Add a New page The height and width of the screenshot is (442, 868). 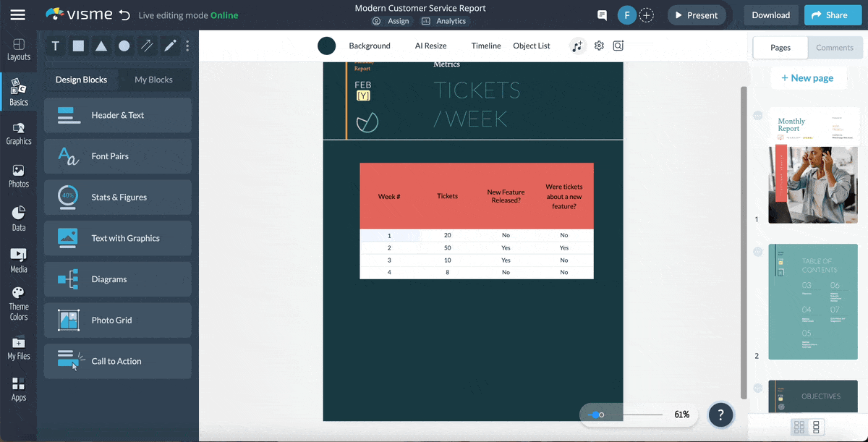(x=807, y=78)
